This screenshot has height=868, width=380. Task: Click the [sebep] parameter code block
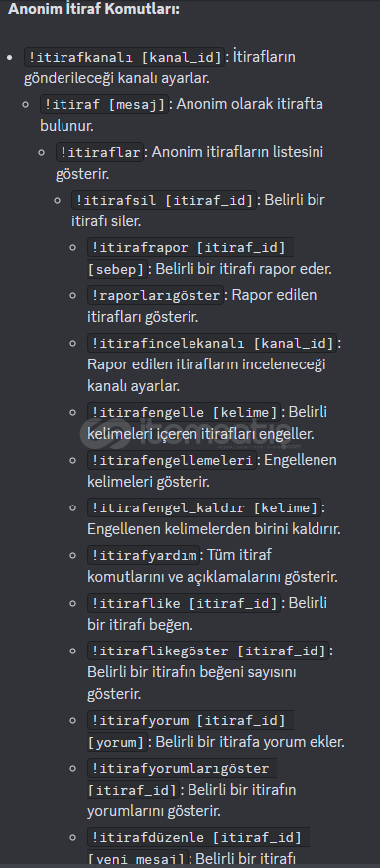coord(118,269)
